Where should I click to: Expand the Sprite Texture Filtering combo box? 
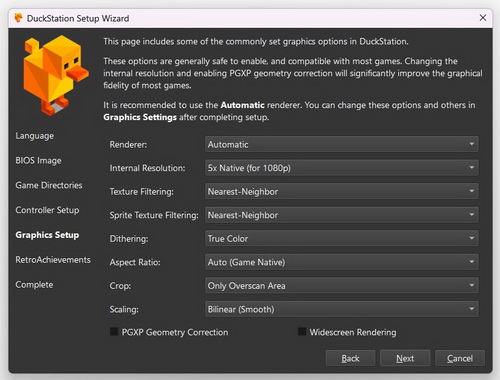tap(342, 215)
